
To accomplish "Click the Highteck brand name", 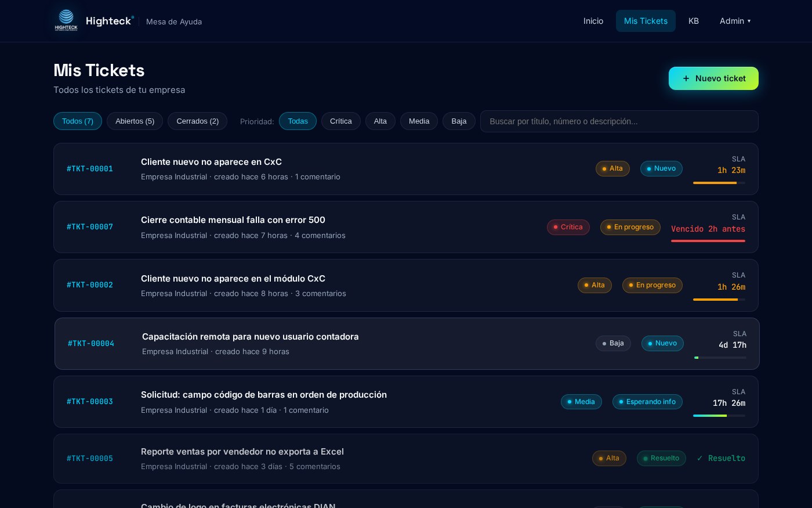I will 109,21.
